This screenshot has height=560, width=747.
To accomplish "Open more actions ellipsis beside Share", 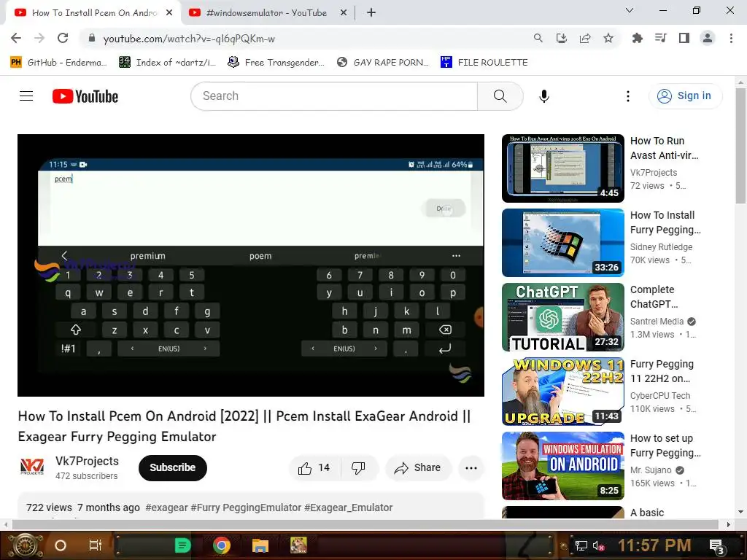I will pos(471,468).
